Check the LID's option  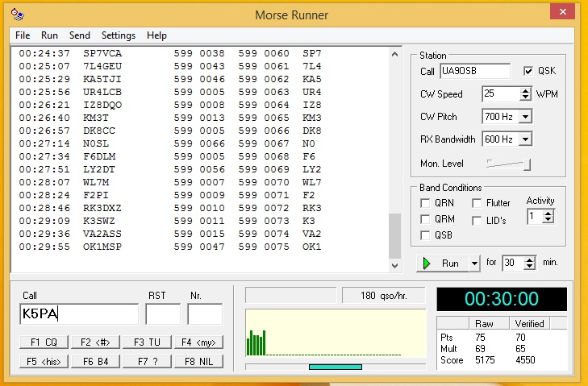pos(477,220)
